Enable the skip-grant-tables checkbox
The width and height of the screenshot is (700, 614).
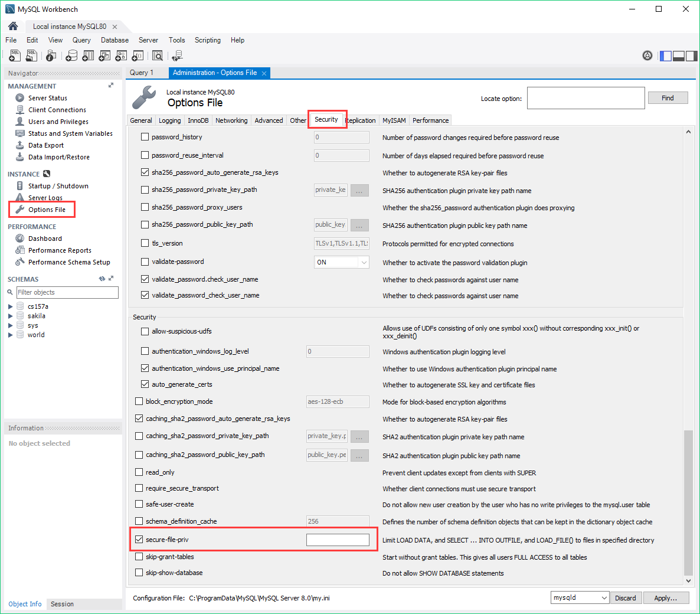(x=139, y=556)
